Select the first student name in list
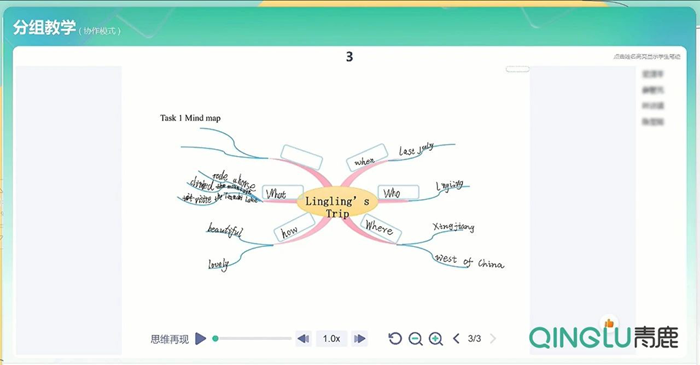The height and width of the screenshot is (365, 700). (653, 74)
